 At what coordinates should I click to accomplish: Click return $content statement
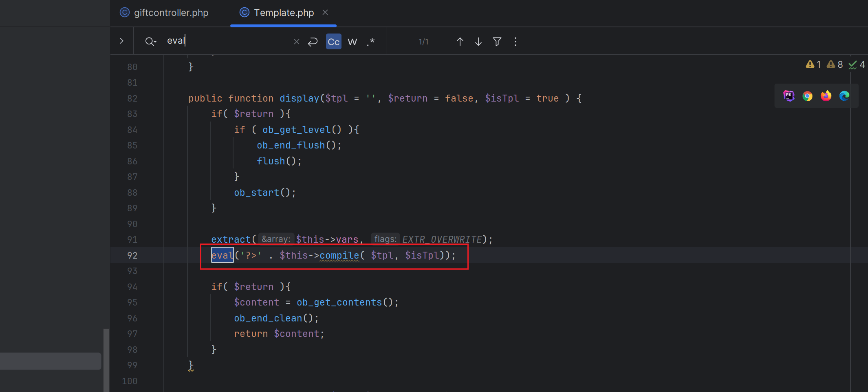[x=279, y=334]
